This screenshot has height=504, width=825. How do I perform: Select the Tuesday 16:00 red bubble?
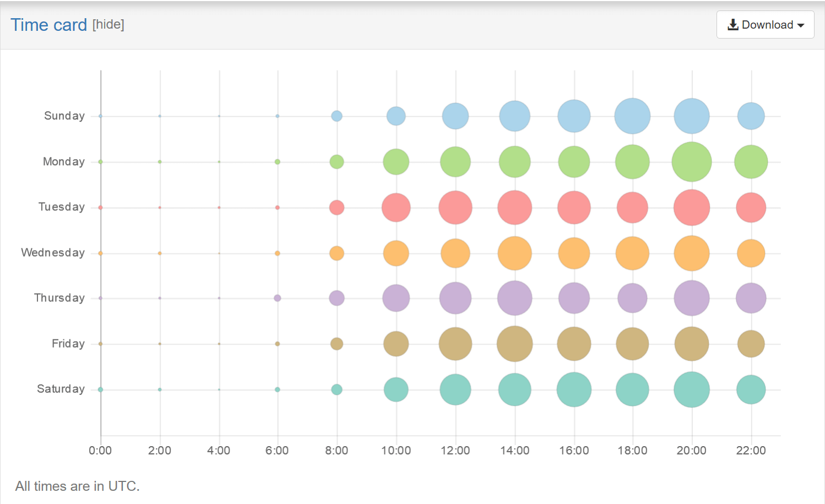(574, 208)
